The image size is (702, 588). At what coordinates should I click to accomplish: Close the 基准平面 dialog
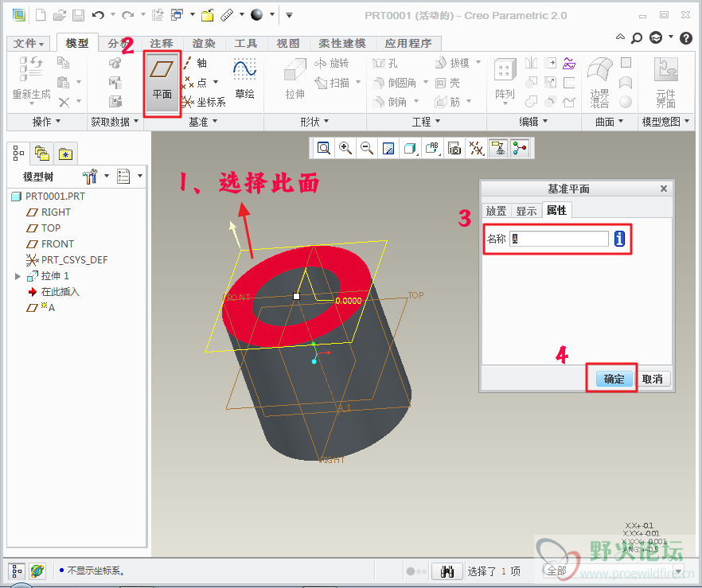coord(664,189)
